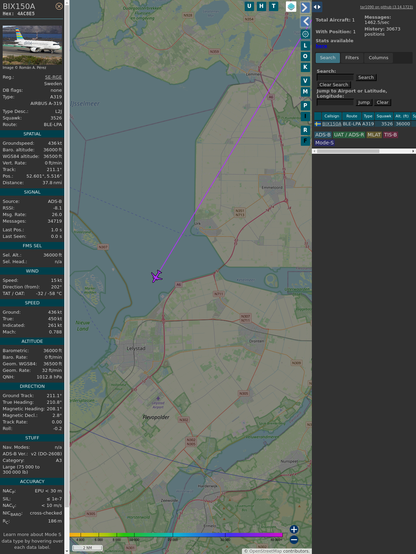The image size is (416, 554).
Task: Click the Search text field
Action: click(335, 77)
